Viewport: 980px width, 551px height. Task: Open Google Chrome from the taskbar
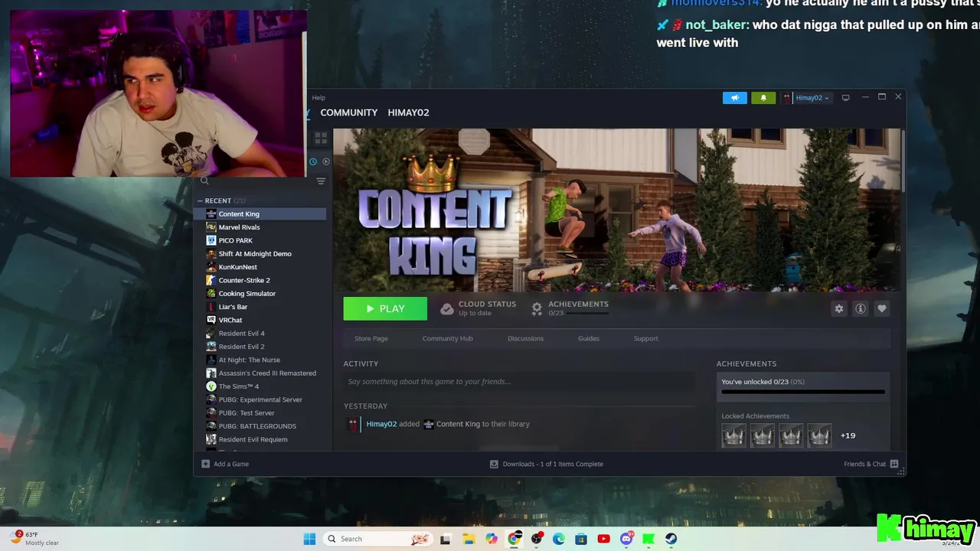click(514, 539)
